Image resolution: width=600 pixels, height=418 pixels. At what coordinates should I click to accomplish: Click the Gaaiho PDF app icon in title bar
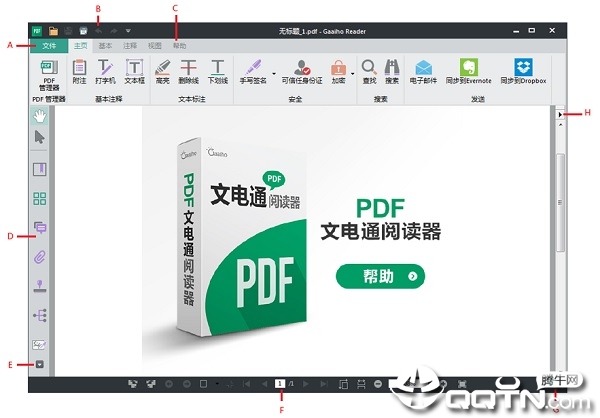pos(37,31)
